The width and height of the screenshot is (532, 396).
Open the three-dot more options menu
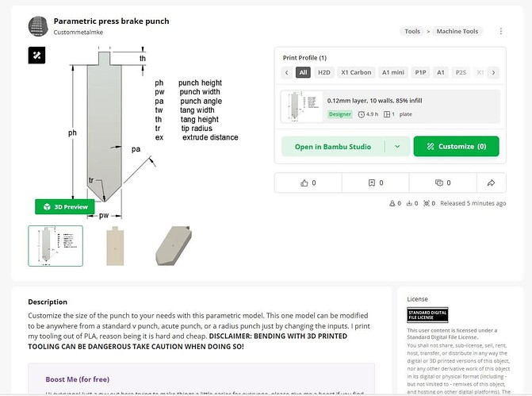pos(501,32)
